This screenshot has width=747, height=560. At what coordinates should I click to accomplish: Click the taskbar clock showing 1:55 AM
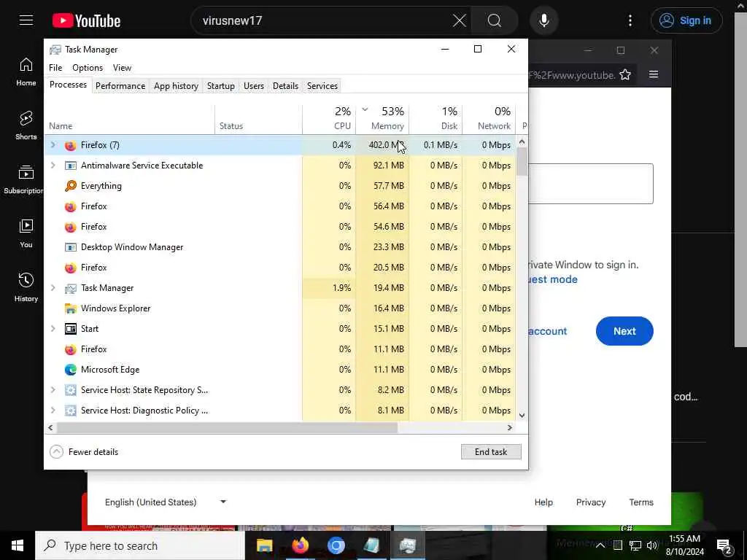684,545
